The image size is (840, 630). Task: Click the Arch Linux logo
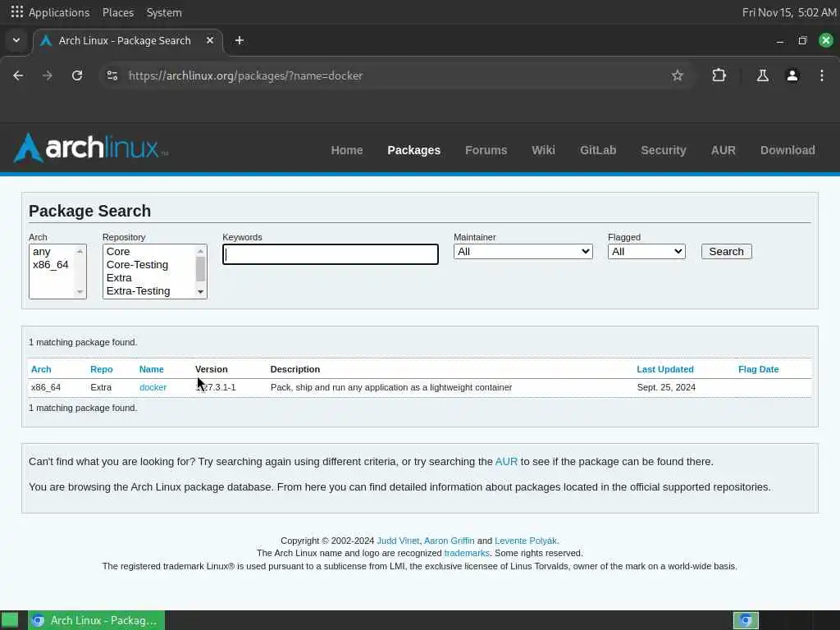point(90,148)
